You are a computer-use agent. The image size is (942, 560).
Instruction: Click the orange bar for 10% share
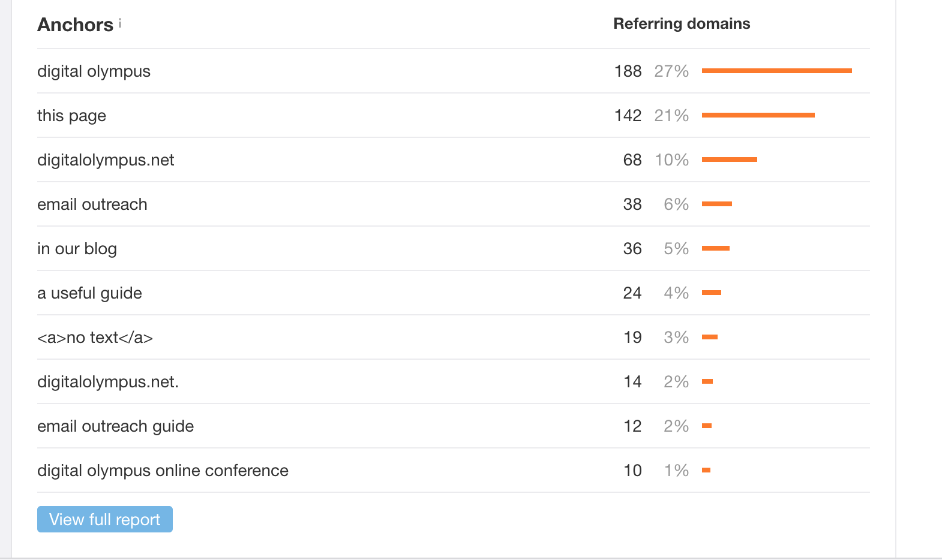pos(729,159)
